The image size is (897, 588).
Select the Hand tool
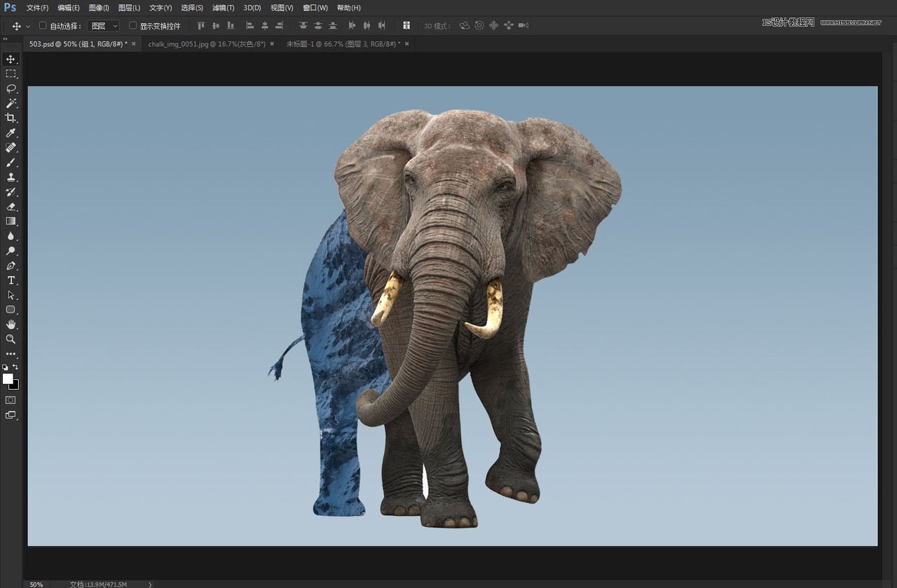click(11, 324)
